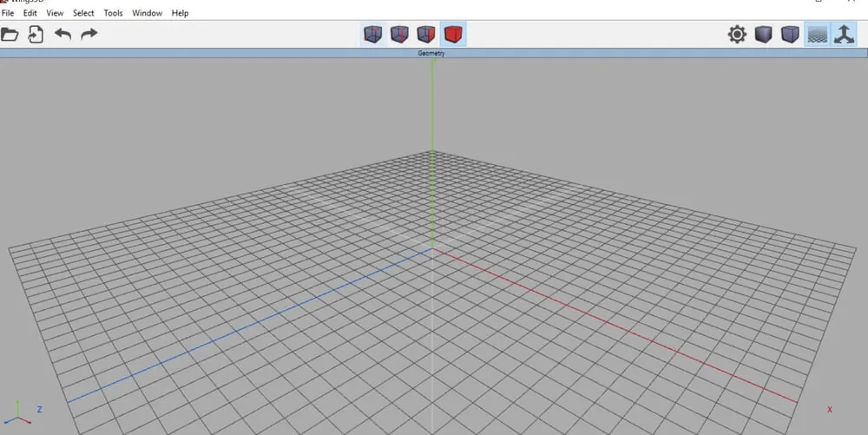Click the save document icon
The width and height of the screenshot is (868, 435).
pos(36,35)
